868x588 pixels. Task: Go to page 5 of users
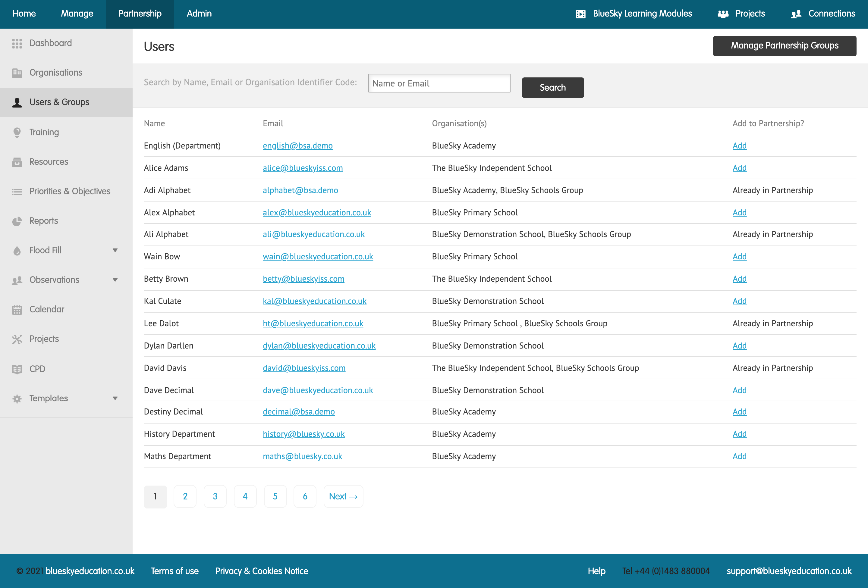pos(275,496)
